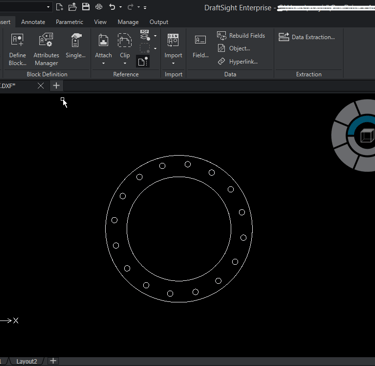Go to the Manage ribbon tab

point(128,22)
